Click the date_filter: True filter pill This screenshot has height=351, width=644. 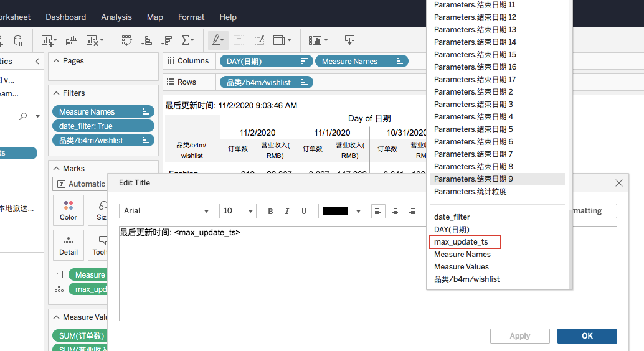pyautogui.click(x=103, y=126)
